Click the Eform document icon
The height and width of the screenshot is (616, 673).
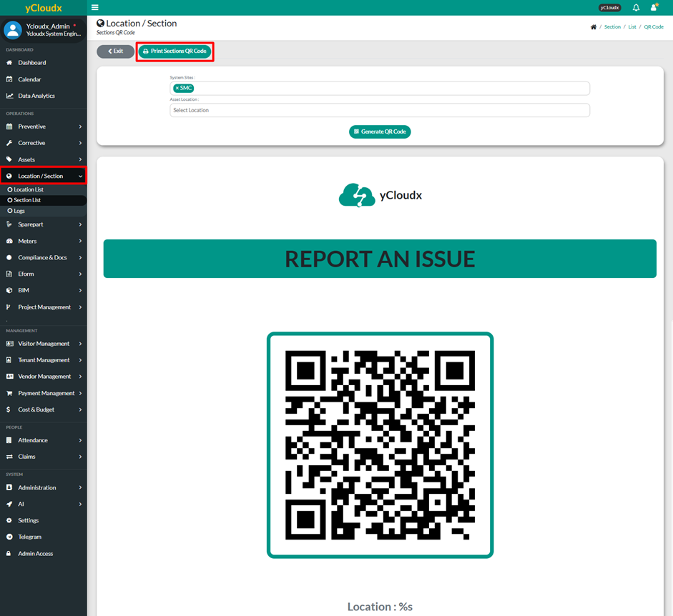point(9,274)
